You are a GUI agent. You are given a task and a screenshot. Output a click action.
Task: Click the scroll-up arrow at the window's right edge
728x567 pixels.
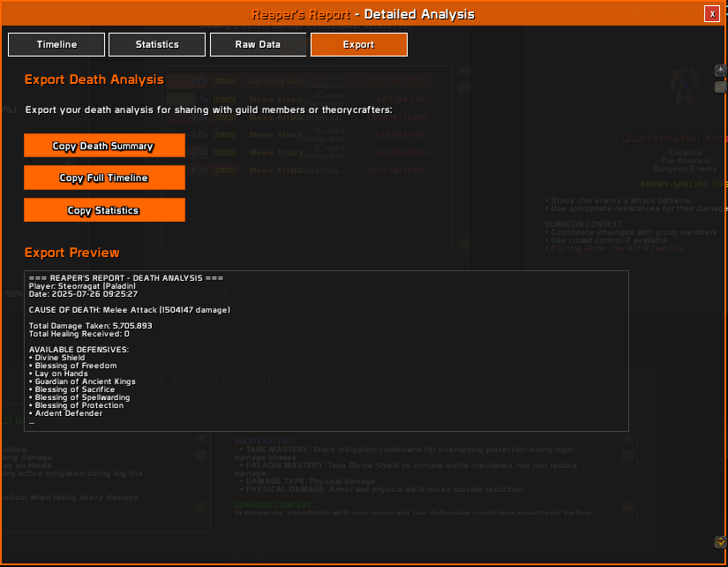720,72
